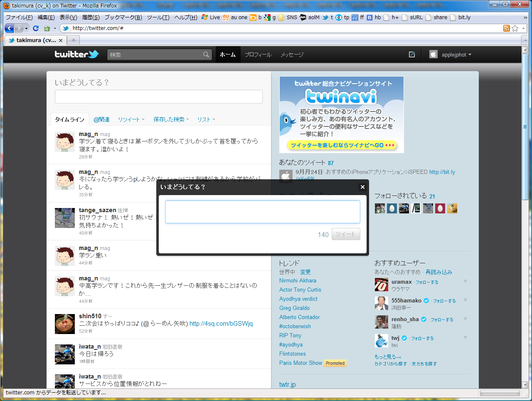
Task: Click the ツイート button in dialog
Action: coord(346,234)
